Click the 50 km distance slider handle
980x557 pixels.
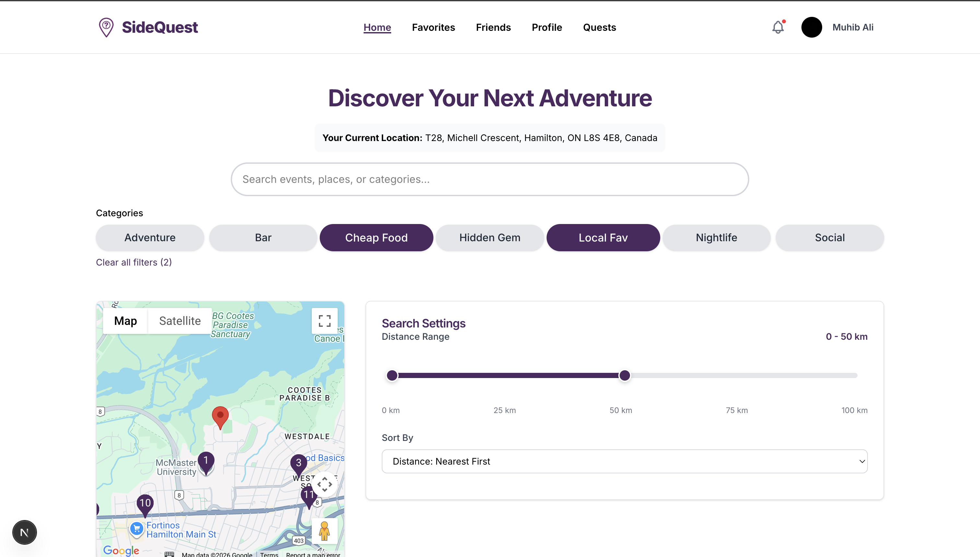point(624,376)
